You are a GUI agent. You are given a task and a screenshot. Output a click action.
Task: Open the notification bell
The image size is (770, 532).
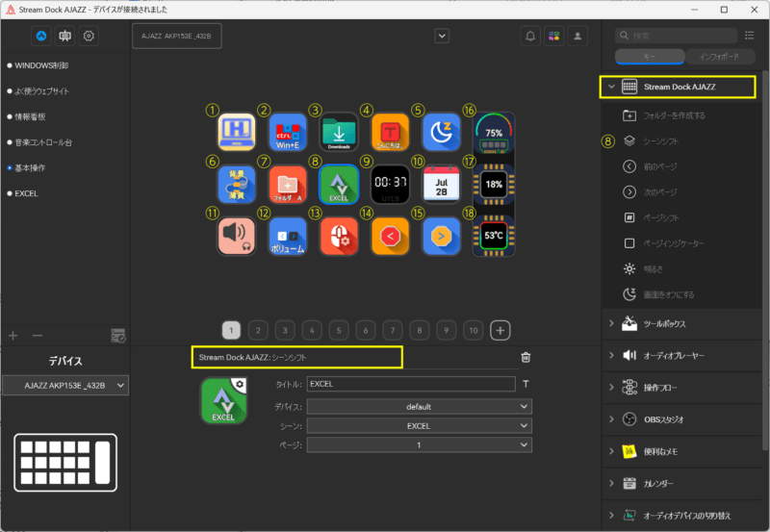530,36
